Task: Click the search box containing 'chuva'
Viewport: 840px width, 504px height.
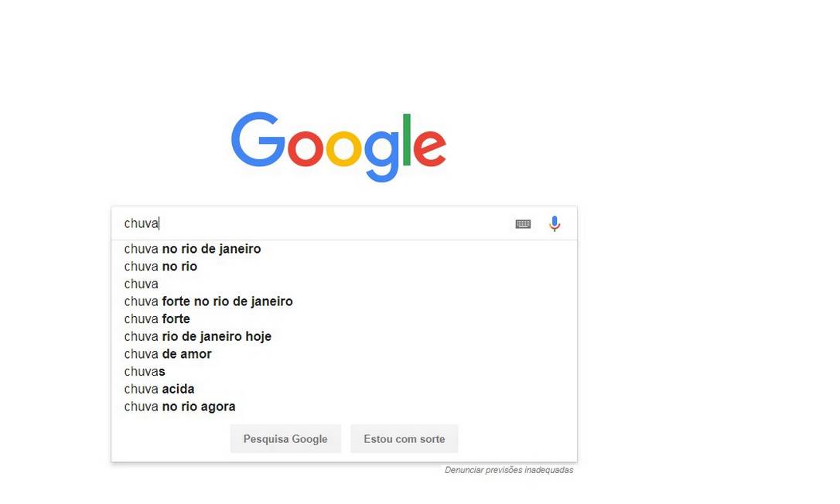Action: 309,223
